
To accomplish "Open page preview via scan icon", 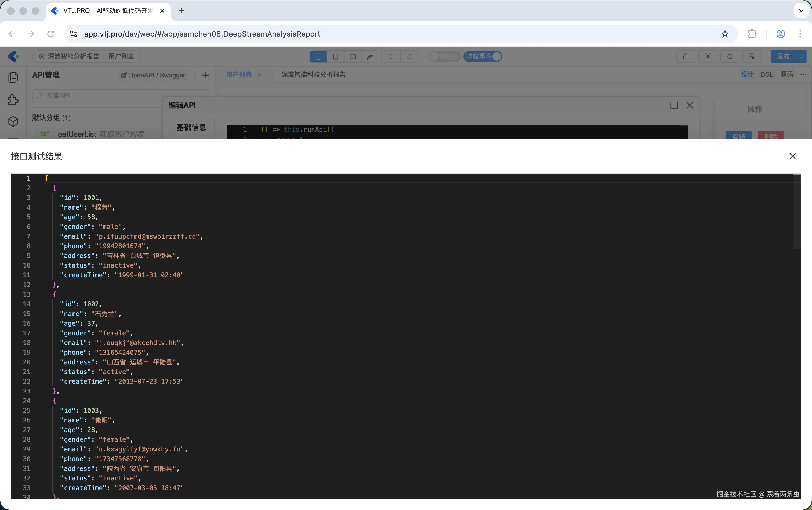I will tap(707, 56).
